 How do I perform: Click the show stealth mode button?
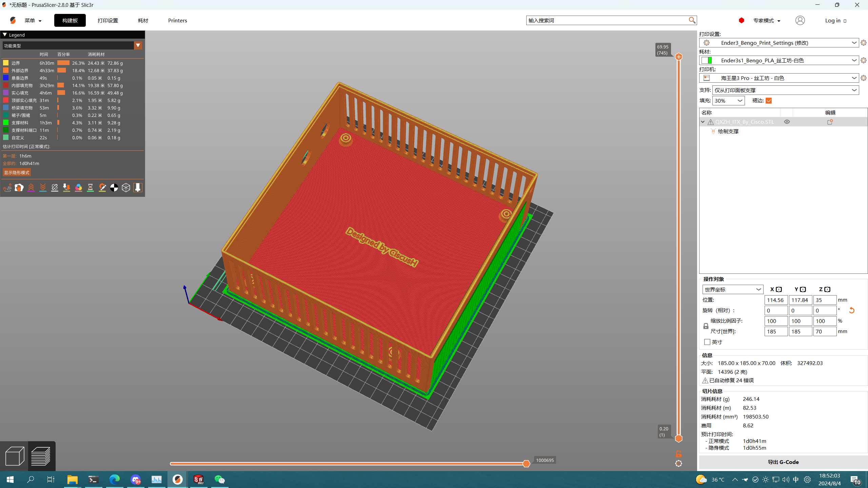point(17,172)
